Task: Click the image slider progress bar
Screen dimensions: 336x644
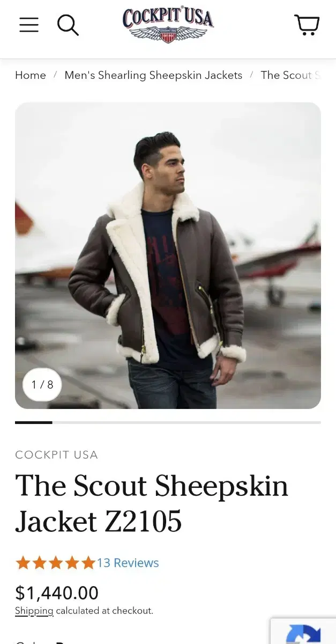Action: [168, 422]
